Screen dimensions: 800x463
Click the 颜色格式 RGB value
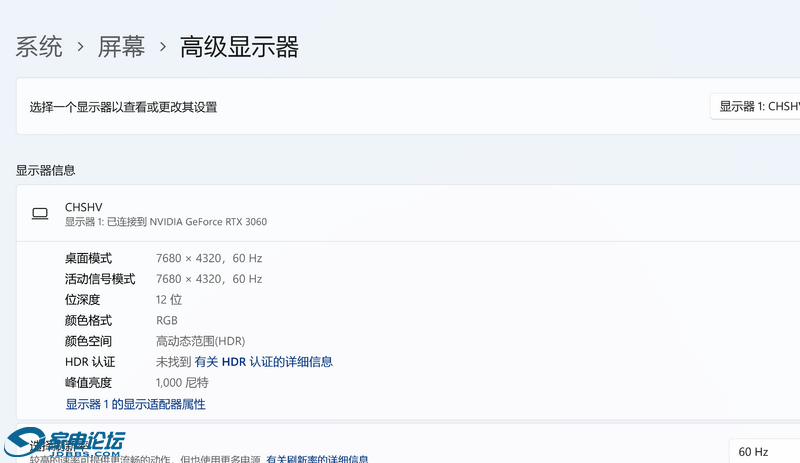167,321
